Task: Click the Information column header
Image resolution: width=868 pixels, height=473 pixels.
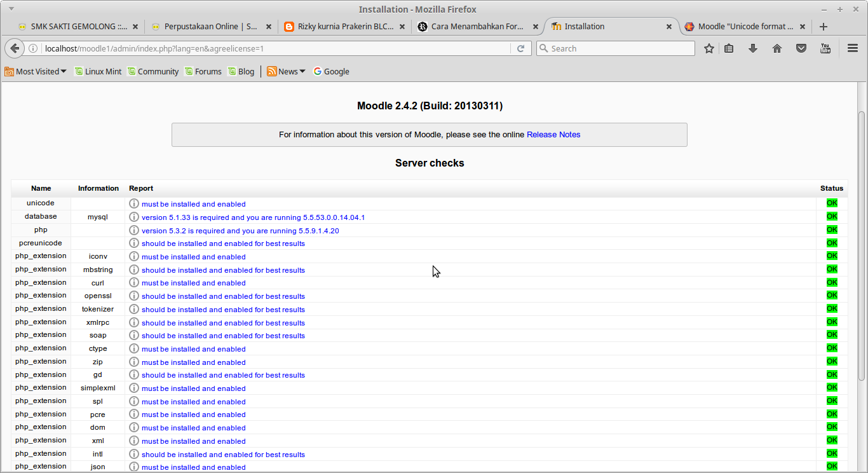Action: (98, 188)
